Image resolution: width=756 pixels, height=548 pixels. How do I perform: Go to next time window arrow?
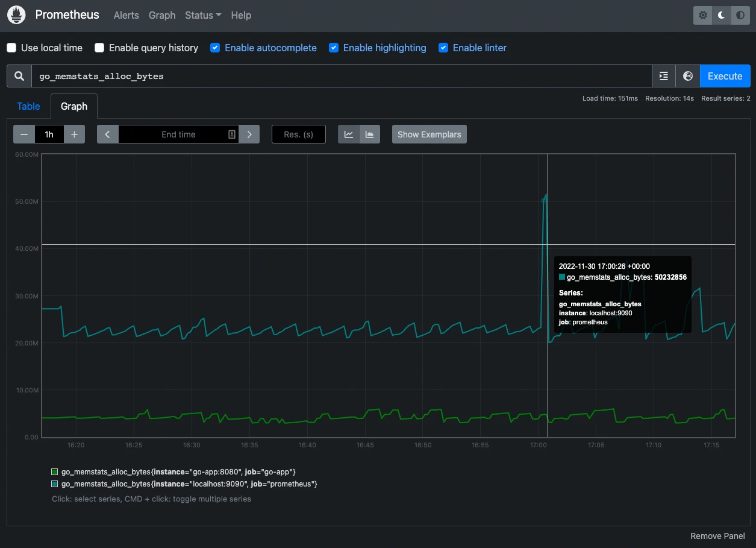point(249,134)
